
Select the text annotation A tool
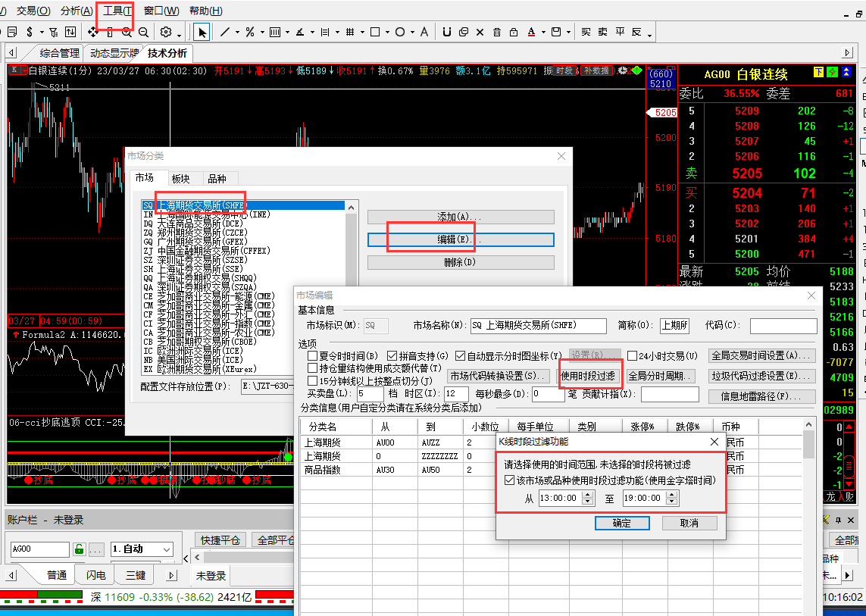pos(424,32)
